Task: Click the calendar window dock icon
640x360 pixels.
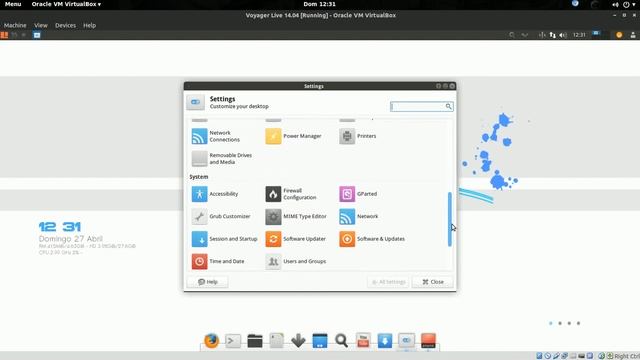Action: [x=320, y=340]
